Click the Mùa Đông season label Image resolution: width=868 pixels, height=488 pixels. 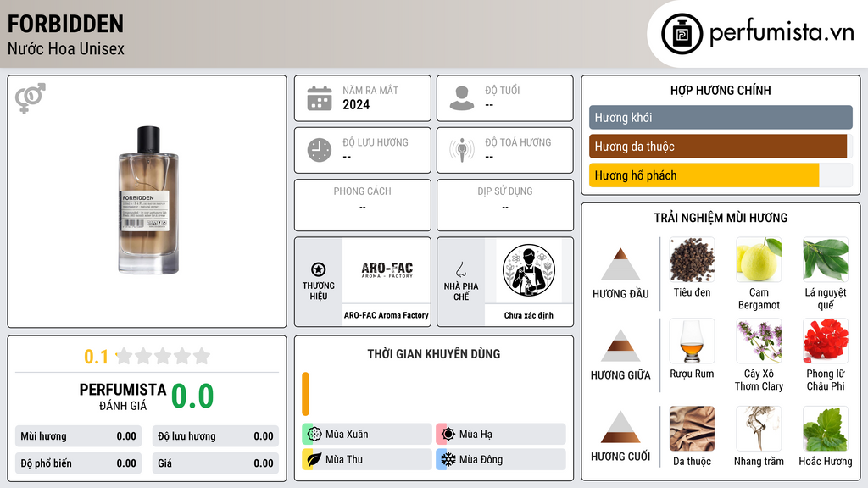tap(481, 459)
